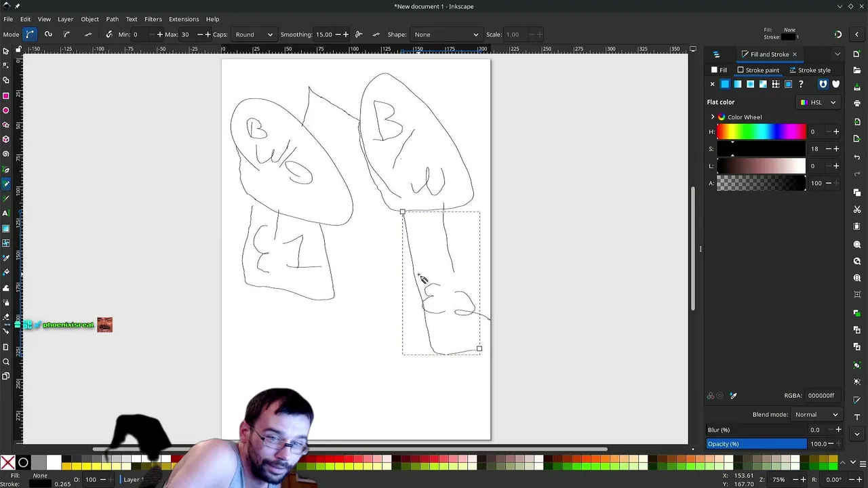Choose the Calligraphy pen tool

6,199
